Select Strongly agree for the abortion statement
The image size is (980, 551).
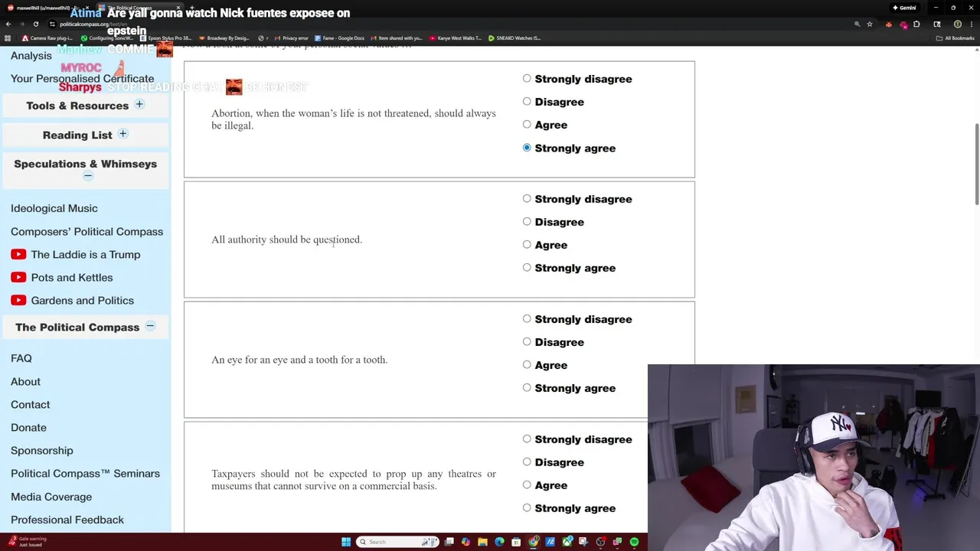(527, 148)
